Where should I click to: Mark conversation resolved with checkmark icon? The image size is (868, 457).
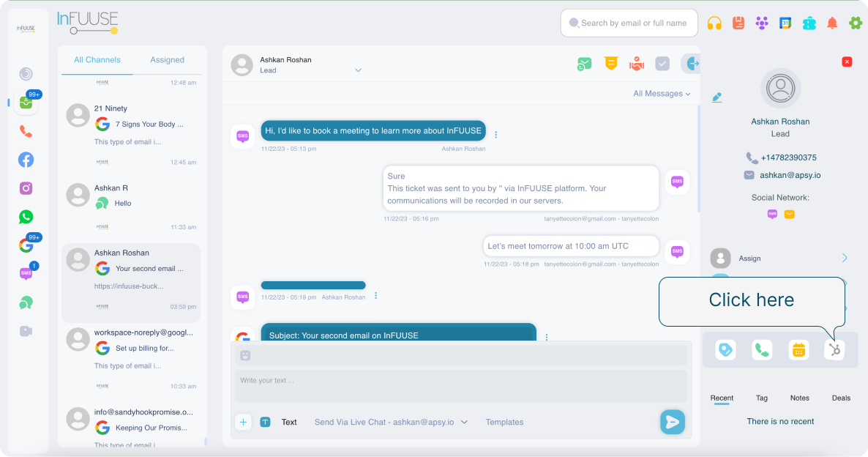point(662,64)
